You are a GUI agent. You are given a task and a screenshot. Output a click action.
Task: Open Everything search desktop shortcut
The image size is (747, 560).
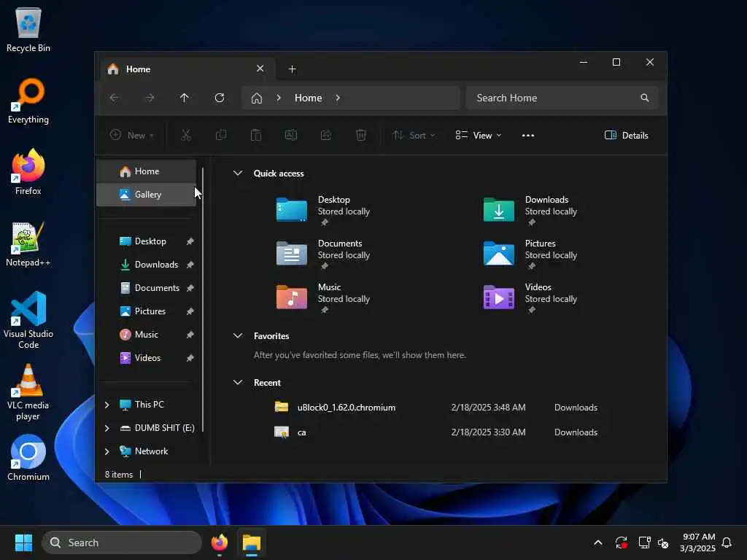28,101
